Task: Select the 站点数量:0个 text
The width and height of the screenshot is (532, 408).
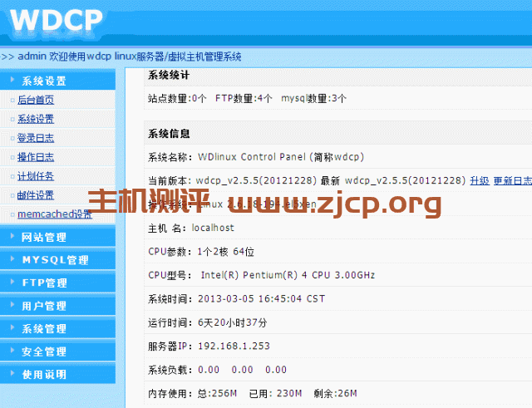Action: tap(177, 99)
